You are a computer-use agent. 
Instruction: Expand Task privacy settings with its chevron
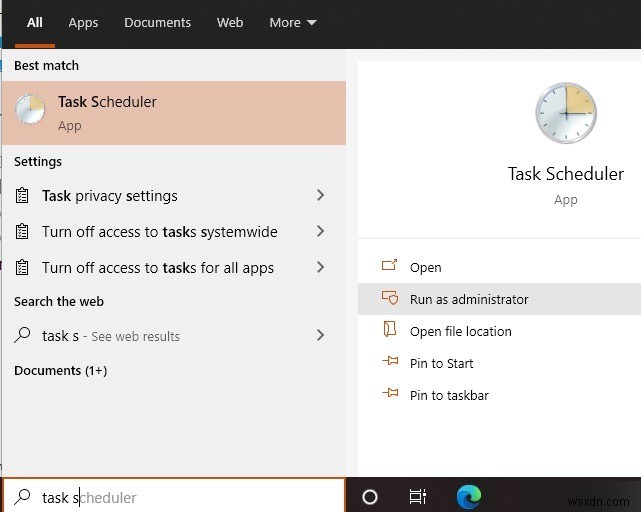(320, 195)
